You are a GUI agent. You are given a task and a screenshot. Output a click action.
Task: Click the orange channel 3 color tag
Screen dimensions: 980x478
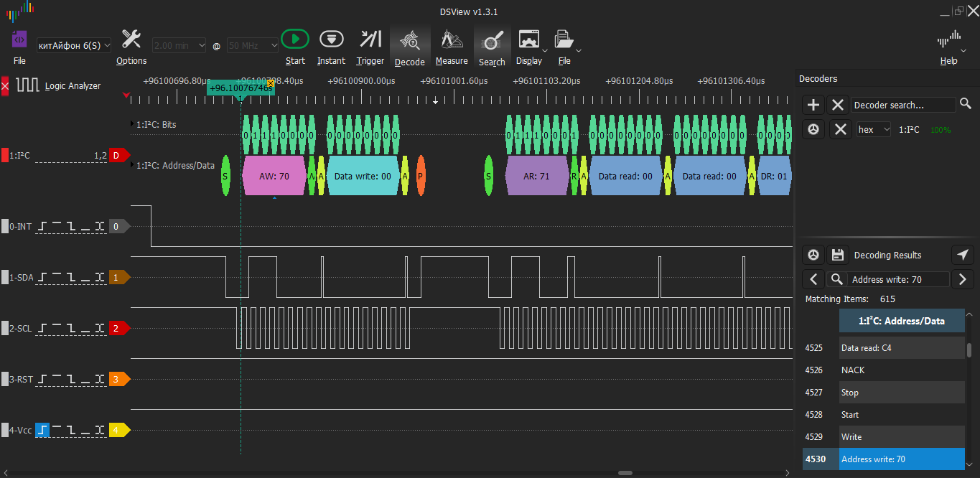[118, 379]
